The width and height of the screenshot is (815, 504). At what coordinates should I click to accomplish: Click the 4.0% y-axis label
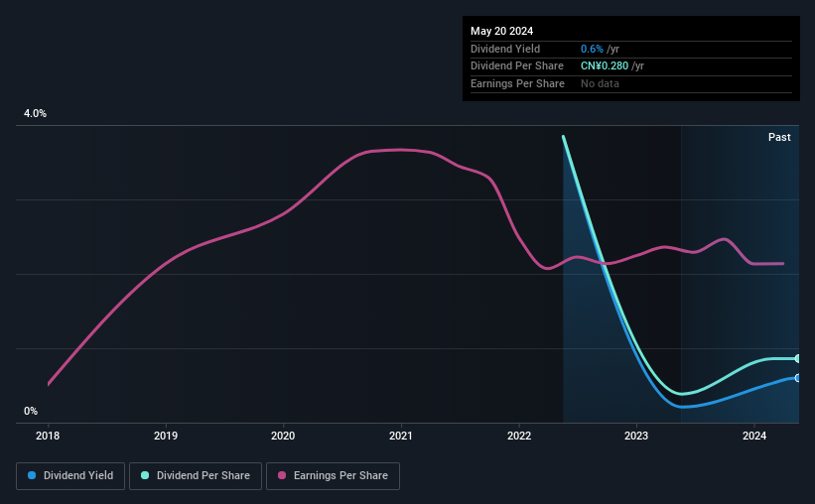(35, 113)
